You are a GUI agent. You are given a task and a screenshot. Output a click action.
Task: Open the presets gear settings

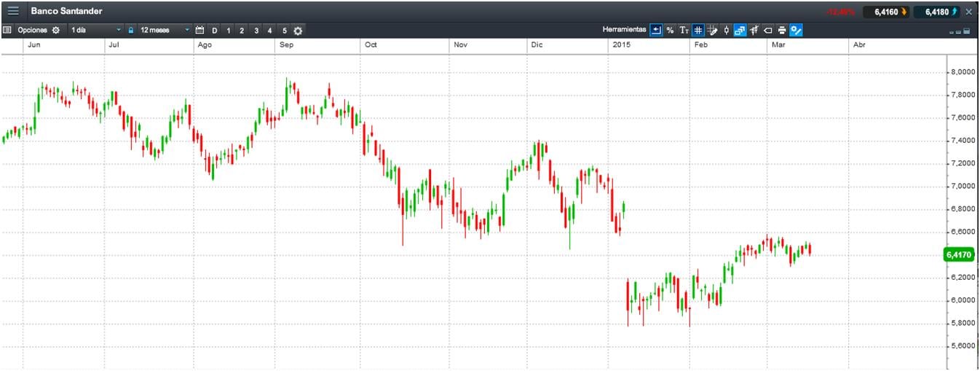coord(298,30)
